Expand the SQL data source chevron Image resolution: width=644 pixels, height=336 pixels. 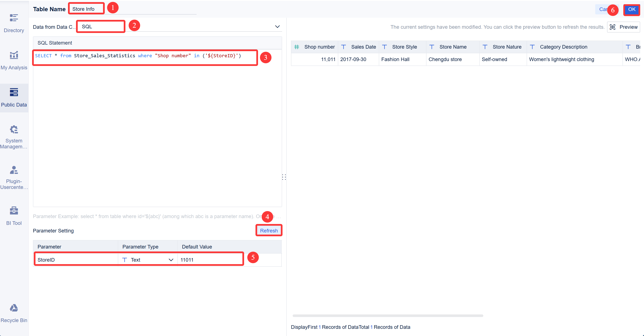[277, 26]
